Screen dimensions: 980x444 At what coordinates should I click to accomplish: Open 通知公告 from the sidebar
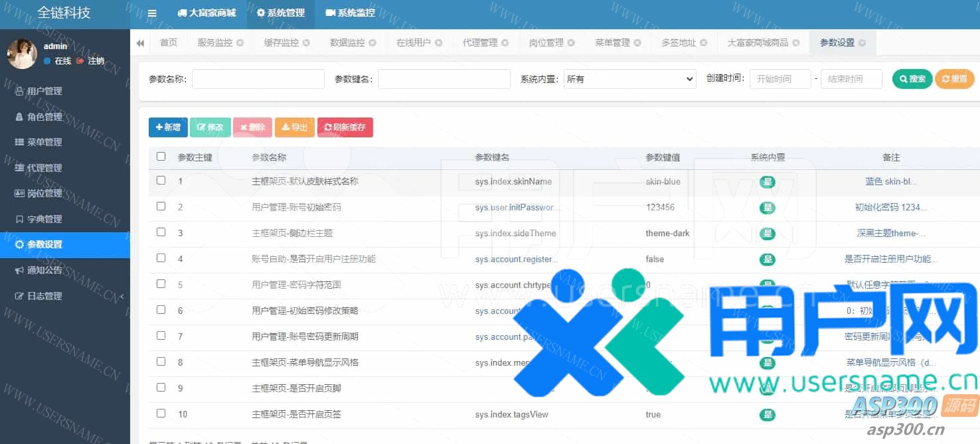click(44, 270)
